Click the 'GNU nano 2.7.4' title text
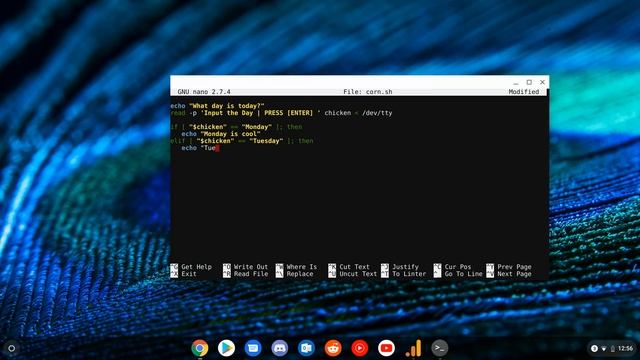Viewport: 640px width, 360px height. (204, 92)
